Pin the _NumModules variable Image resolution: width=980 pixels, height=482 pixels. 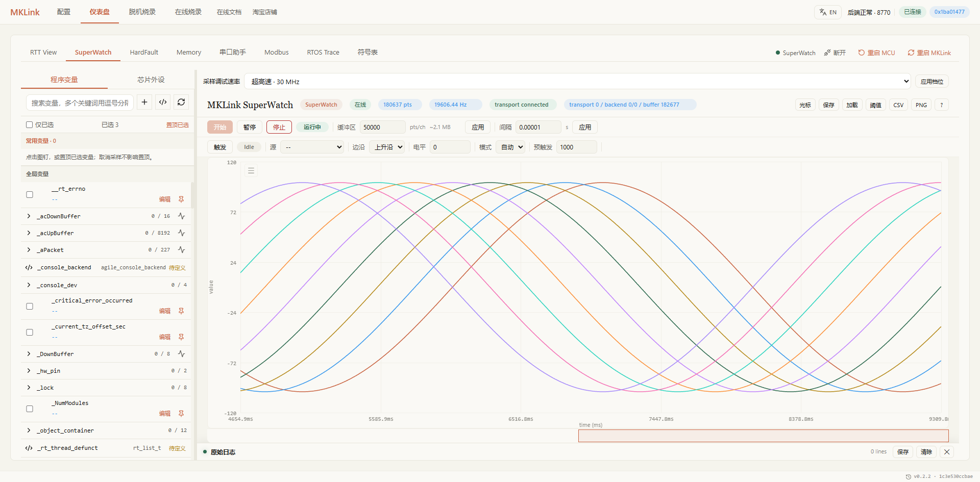(x=181, y=414)
